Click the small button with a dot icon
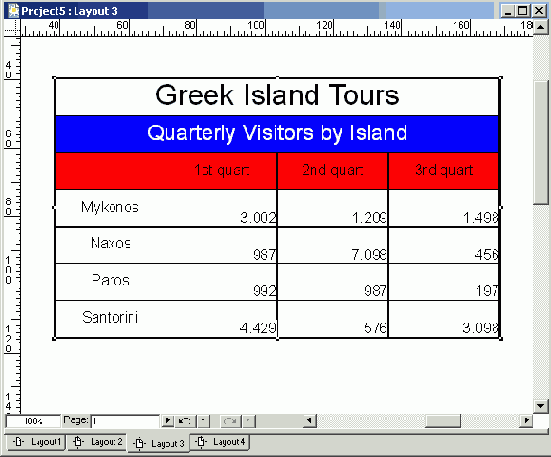 tap(203, 421)
